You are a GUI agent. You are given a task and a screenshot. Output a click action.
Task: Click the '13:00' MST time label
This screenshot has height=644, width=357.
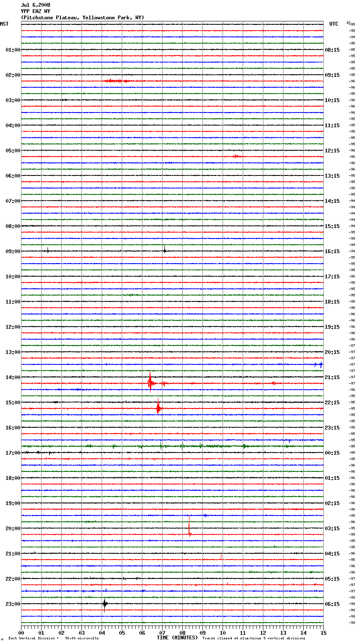pyautogui.click(x=13, y=352)
